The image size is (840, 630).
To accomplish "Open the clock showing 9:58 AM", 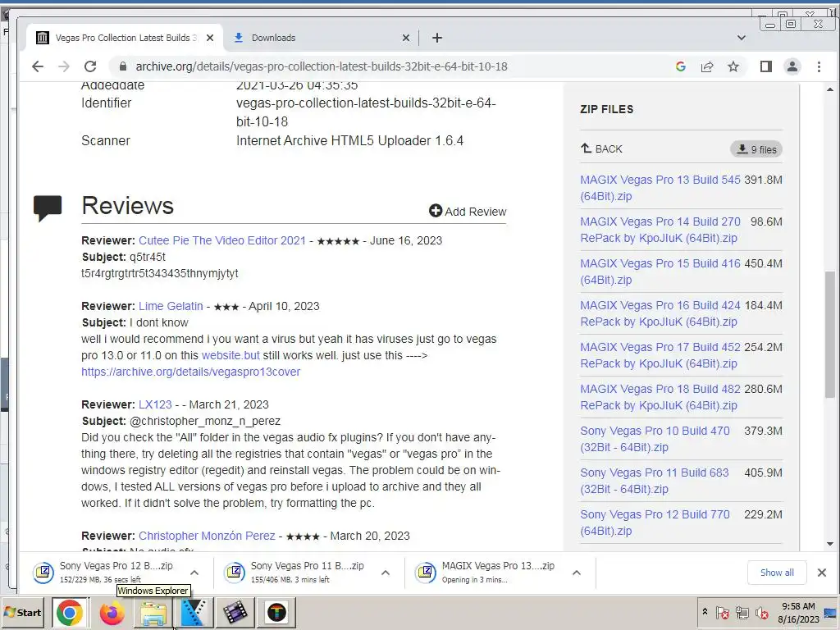I will click(798, 612).
